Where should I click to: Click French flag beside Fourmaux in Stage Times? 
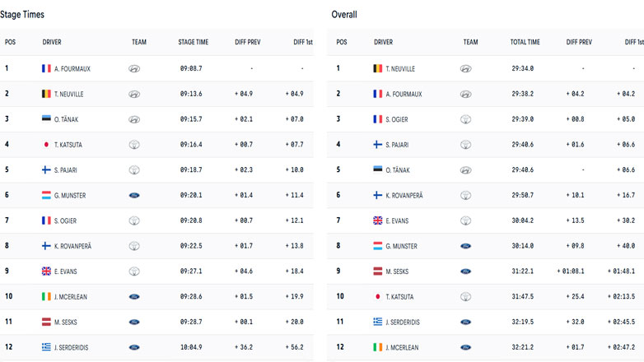(46, 69)
